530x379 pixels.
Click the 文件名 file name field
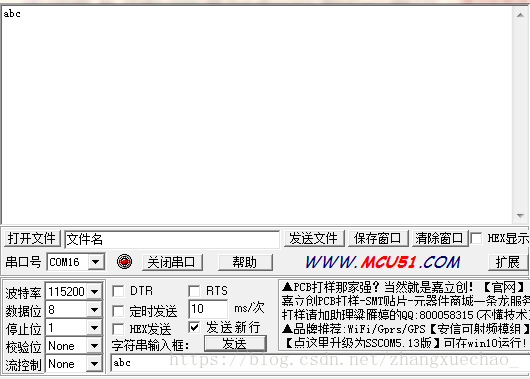172,239
